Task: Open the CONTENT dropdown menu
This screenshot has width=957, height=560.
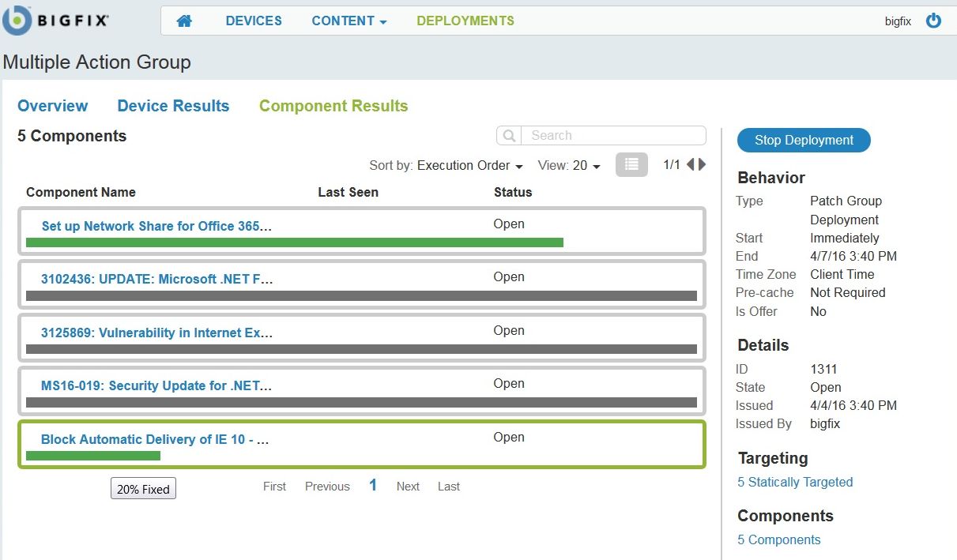Action: tap(349, 21)
